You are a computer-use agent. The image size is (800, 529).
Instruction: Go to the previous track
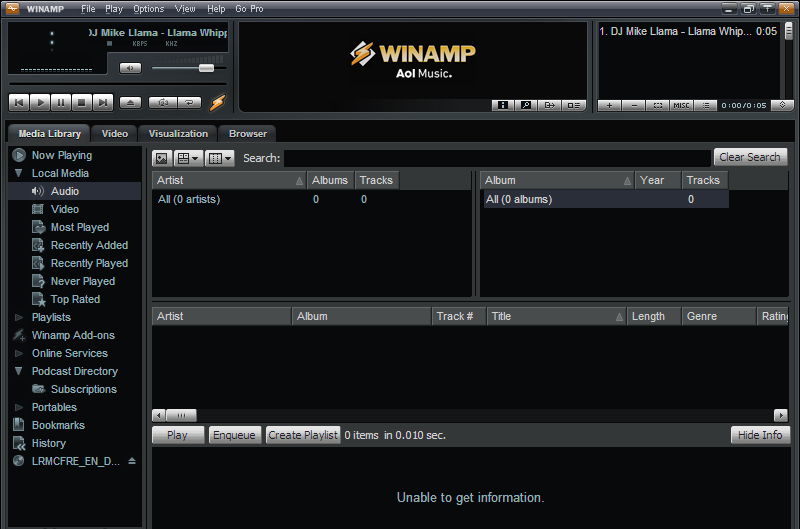[x=19, y=103]
